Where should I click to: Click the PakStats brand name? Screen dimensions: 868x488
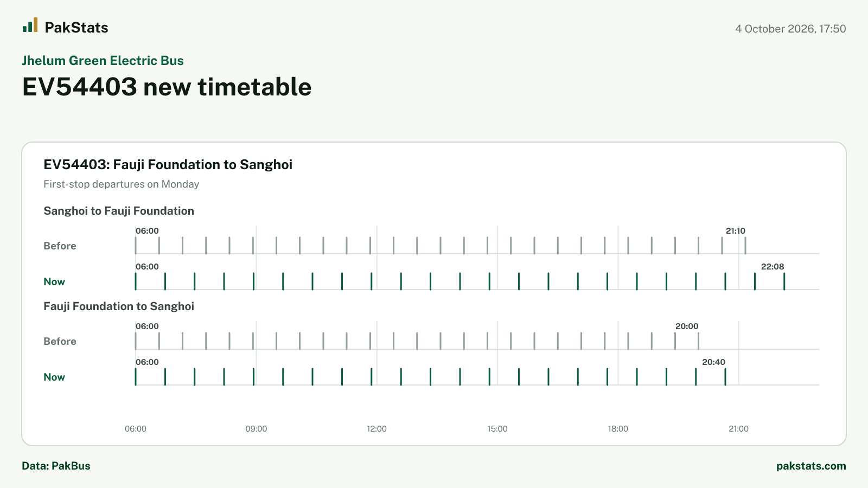76,28
